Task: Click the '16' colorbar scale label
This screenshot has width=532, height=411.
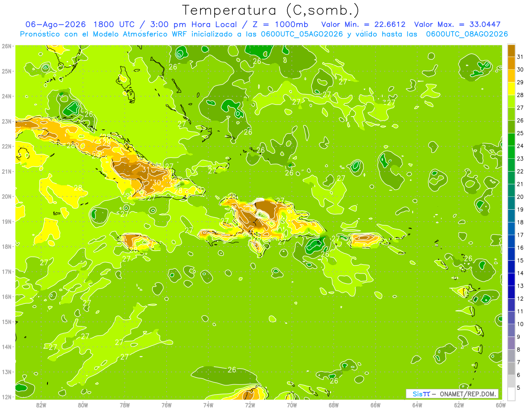Action: [520, 247]
